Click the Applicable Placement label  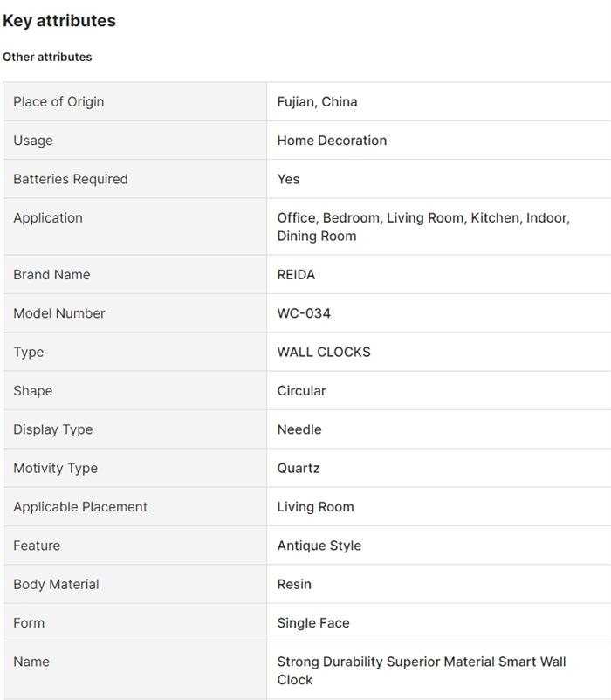(80, 507)
